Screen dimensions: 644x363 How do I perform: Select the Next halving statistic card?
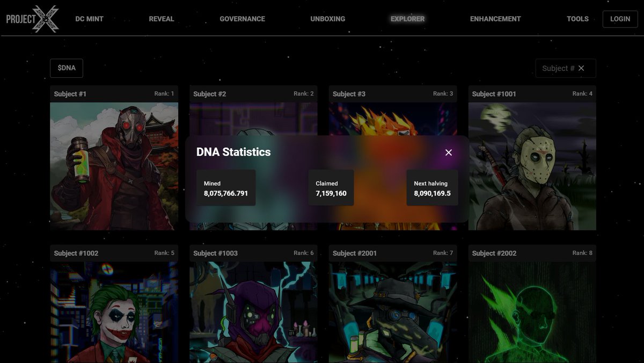tap(432, 188)
